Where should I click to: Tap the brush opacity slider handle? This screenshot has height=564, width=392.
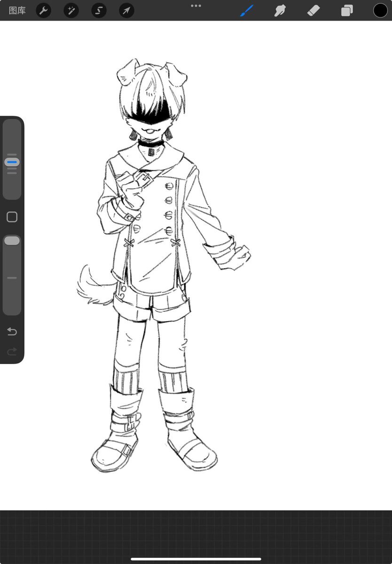point(12,241)
